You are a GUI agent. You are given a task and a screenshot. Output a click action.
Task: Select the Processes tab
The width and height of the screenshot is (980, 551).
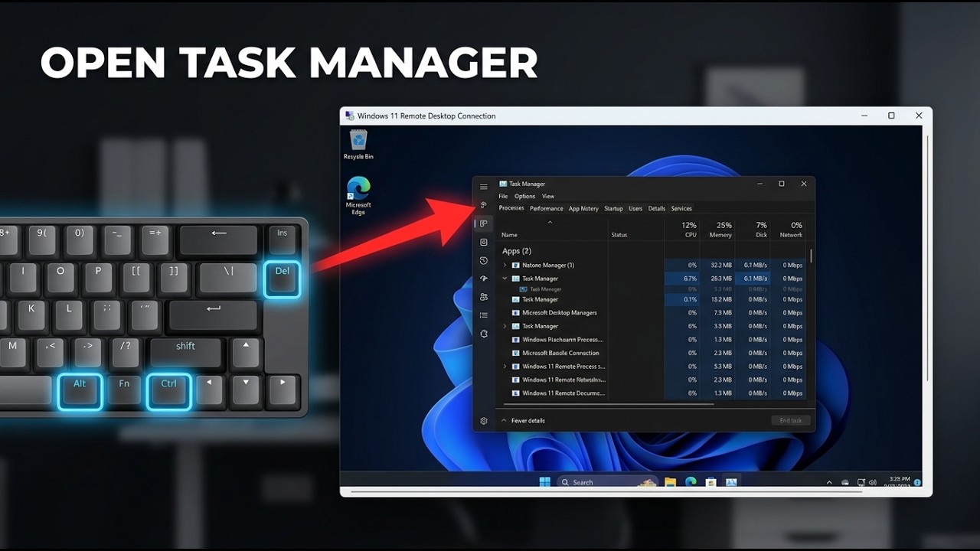click(511, 208)
